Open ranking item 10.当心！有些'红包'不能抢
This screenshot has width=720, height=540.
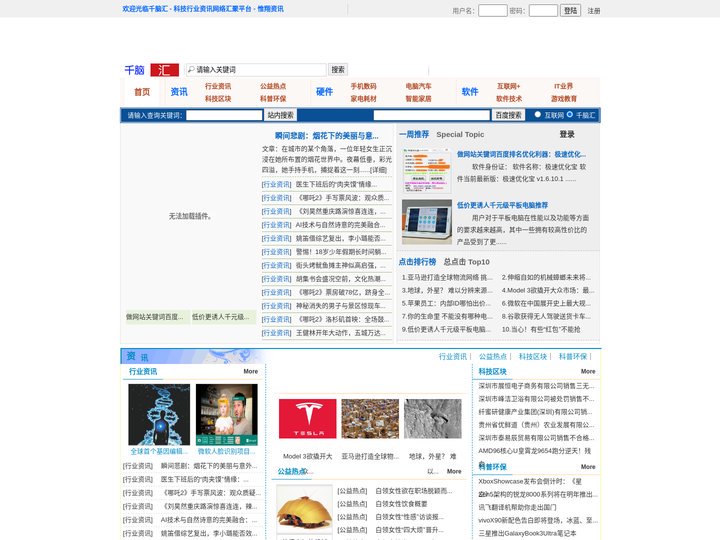click(x=541, y=329)
